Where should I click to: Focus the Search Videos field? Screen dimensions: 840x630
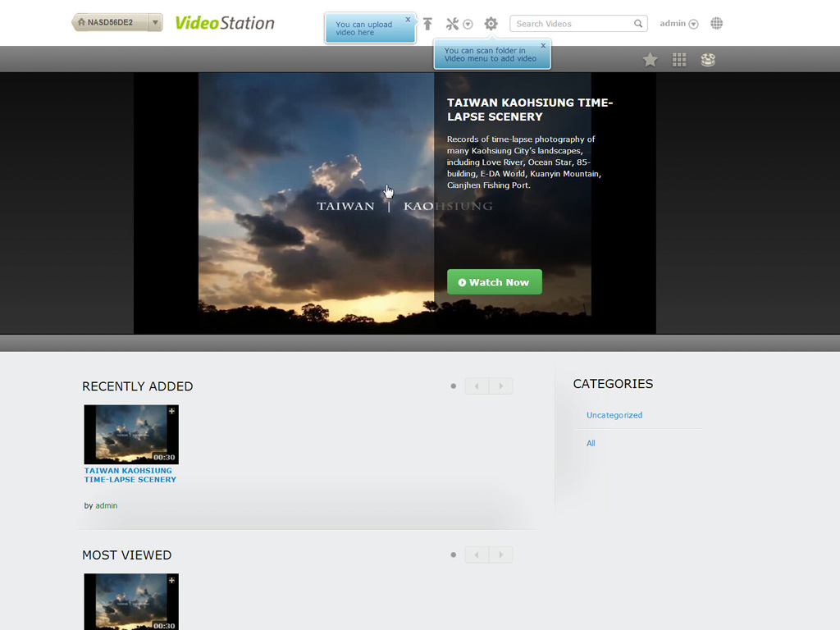[578, 24]
